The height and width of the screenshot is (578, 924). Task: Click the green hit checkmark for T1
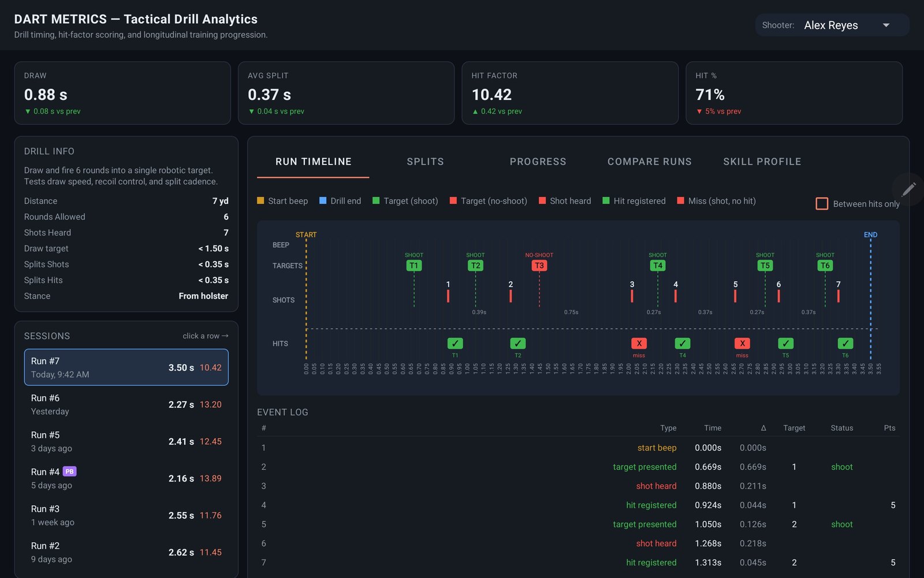point(455,343)
